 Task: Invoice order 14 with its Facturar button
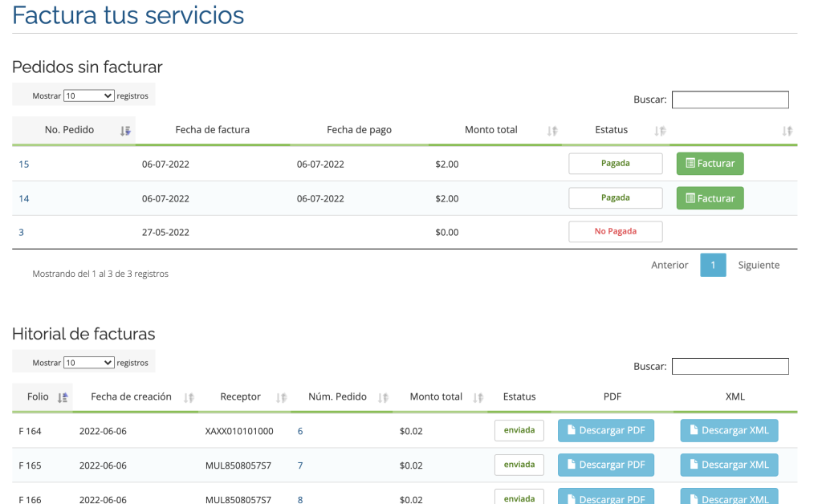[710, 198]
